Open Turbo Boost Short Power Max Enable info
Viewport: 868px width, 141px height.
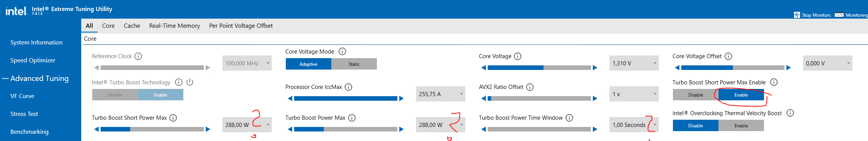click(774, 82)
